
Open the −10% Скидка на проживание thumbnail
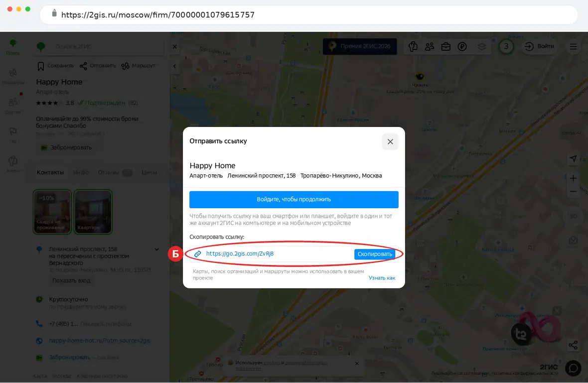pyautogui.click(x=52, y=212)
